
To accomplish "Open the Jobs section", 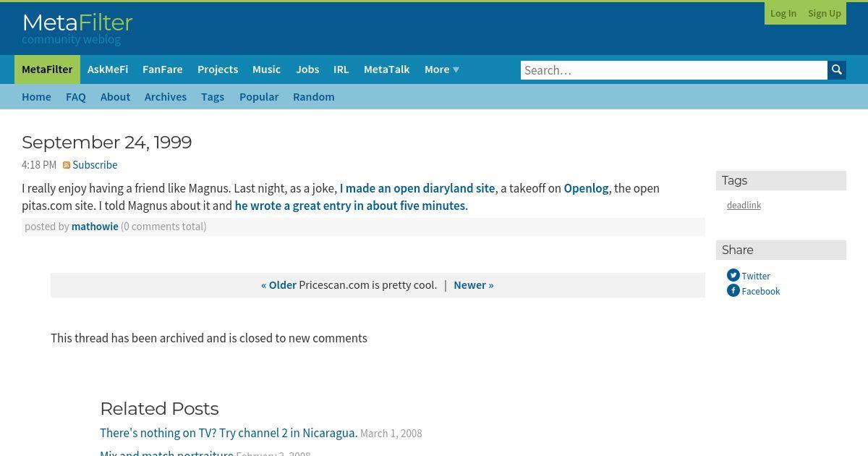I will [x=307, y=69].
